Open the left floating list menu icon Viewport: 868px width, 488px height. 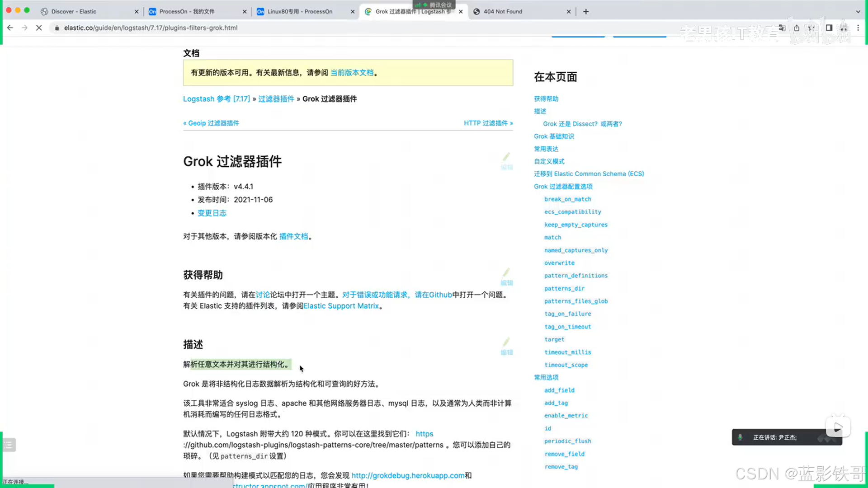point(9,445)
